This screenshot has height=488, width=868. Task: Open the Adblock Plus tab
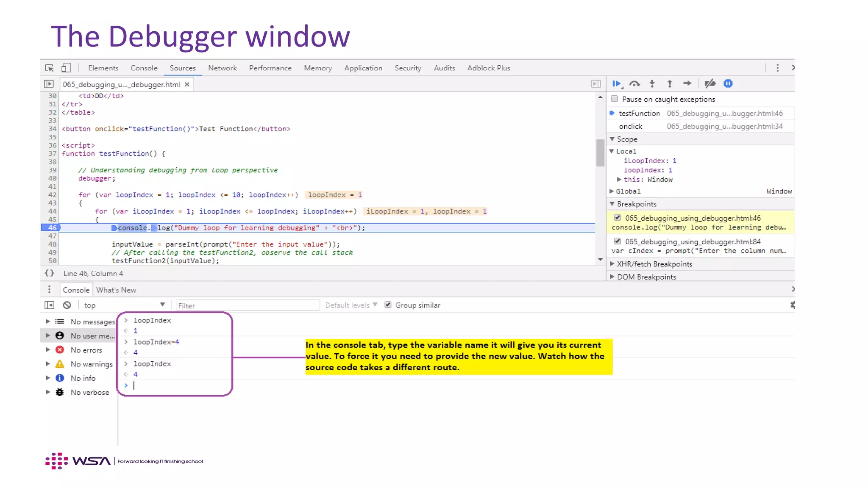[489, 68]
